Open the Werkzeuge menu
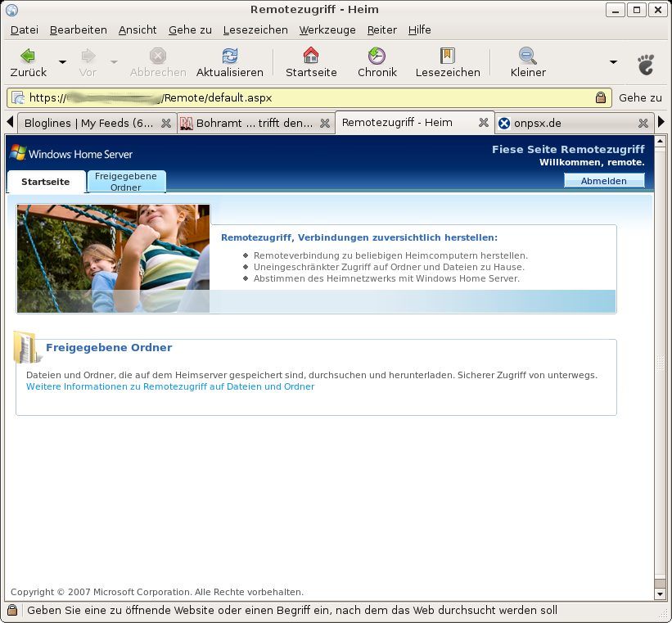 pos(327,29)
